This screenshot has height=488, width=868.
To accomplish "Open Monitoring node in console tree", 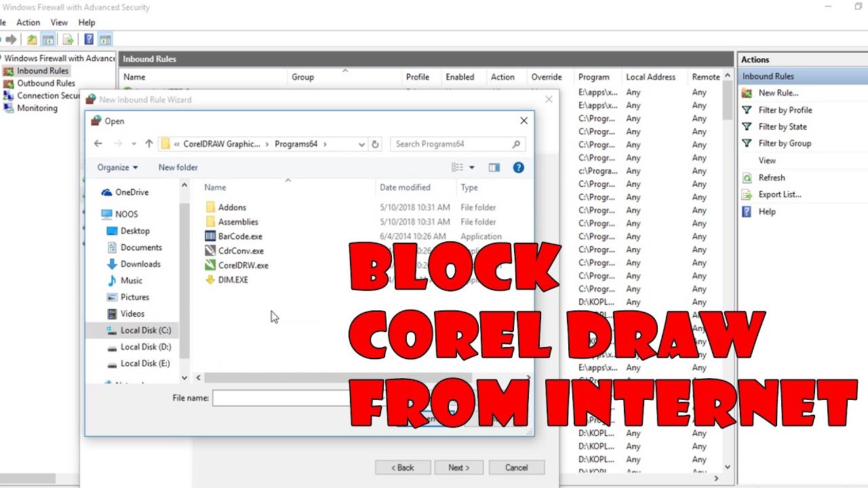I will [x=37, y=108].
